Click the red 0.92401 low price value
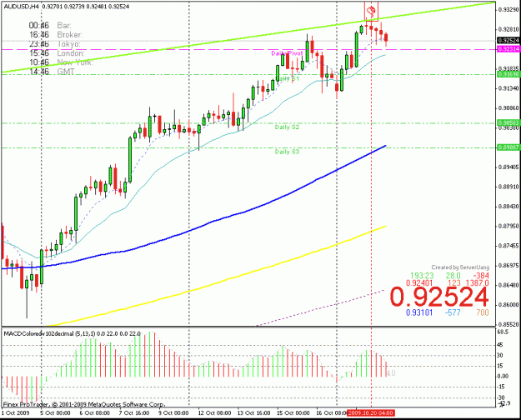This screenshot has height=420, width=521. pyautogui.click(x=419, y=282)
